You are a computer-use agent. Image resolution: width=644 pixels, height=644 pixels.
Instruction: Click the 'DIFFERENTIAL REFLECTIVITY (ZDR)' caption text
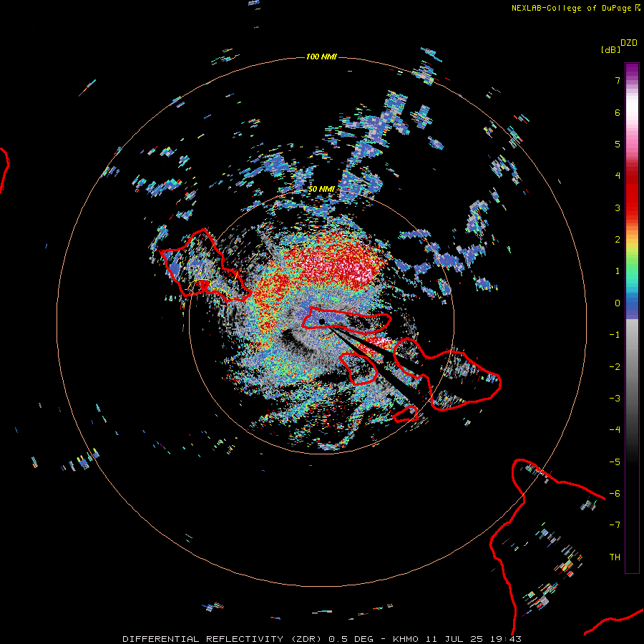click(x=224, y=639)
